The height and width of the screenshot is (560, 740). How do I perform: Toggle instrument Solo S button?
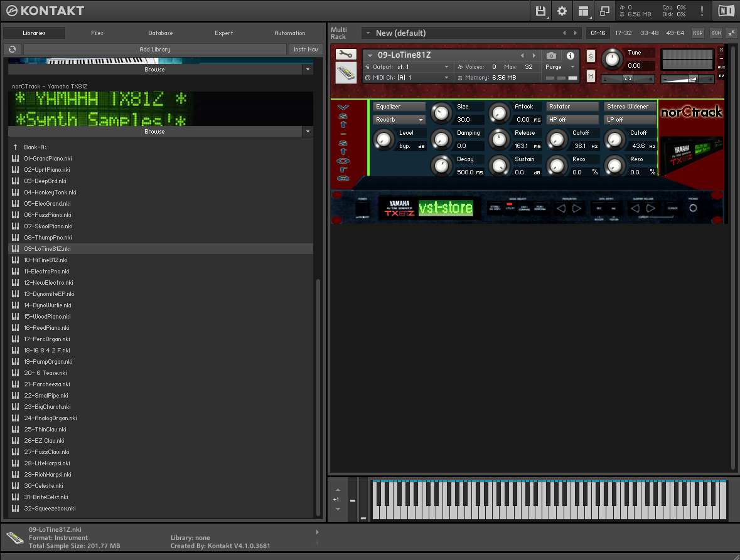[591, 56]
